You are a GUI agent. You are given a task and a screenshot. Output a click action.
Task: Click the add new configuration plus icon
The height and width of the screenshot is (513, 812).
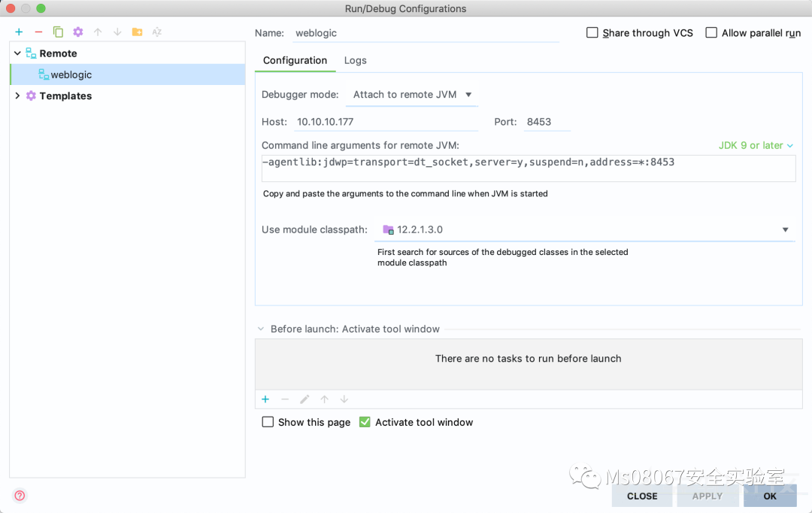point(19,32)
